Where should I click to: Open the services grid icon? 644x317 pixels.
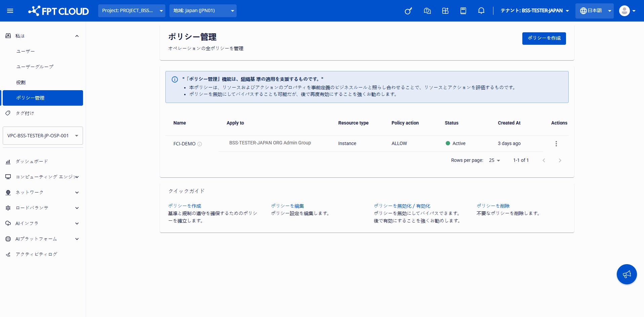coord(445,11)
